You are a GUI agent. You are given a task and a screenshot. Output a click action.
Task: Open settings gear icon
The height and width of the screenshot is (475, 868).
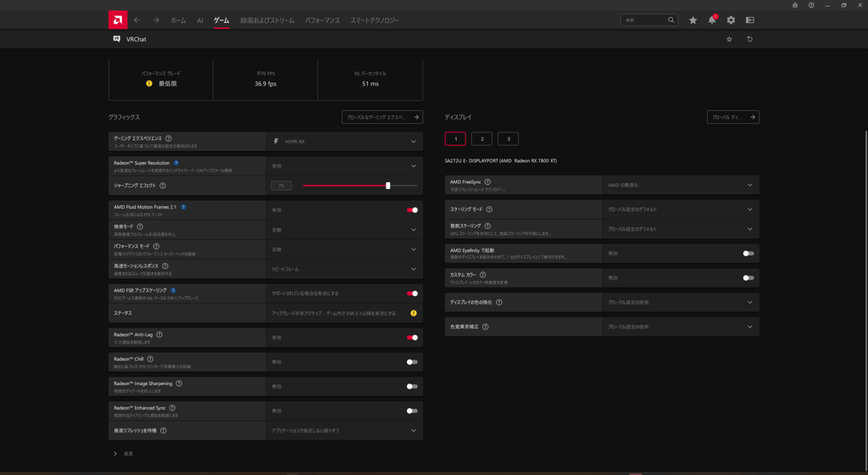click(731, 20)
